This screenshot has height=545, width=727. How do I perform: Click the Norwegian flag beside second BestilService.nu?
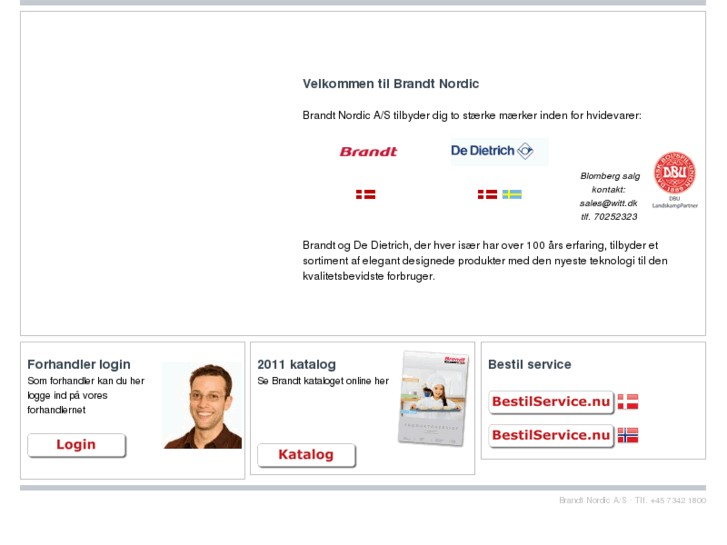pos(628,435)
